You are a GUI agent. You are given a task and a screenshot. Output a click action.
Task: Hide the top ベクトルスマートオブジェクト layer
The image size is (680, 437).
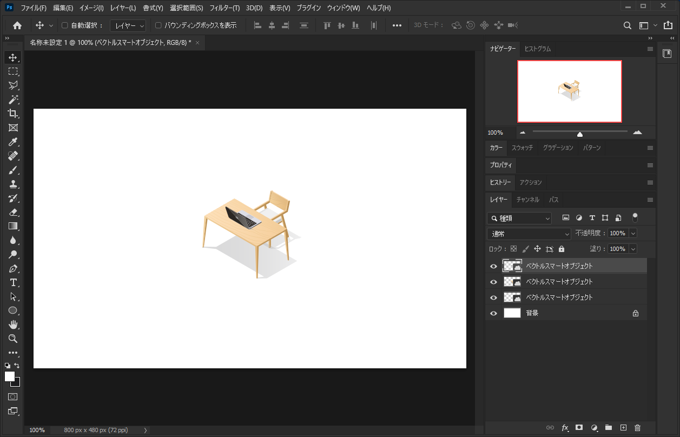(493, 266)
